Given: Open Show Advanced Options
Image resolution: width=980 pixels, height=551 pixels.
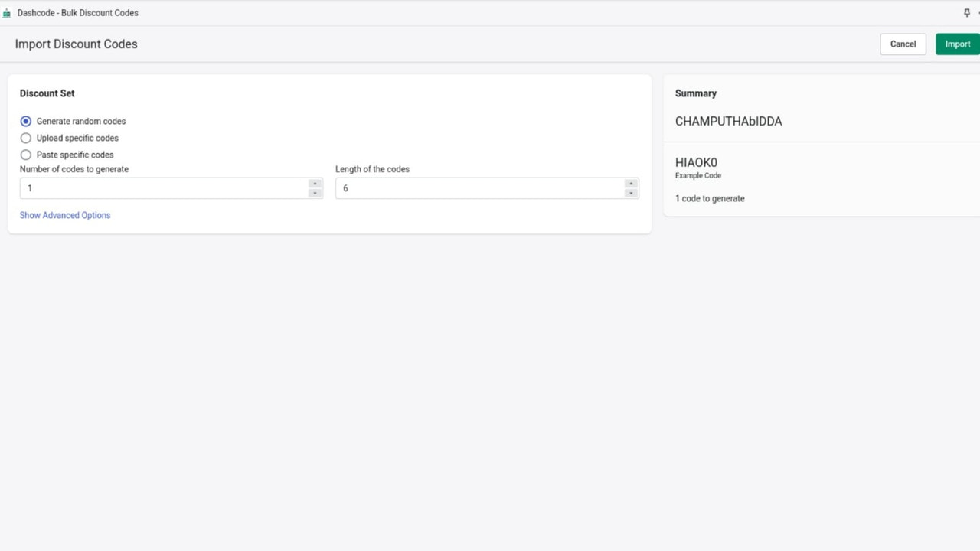Looking at the screenshot, I should coord(65,215).
